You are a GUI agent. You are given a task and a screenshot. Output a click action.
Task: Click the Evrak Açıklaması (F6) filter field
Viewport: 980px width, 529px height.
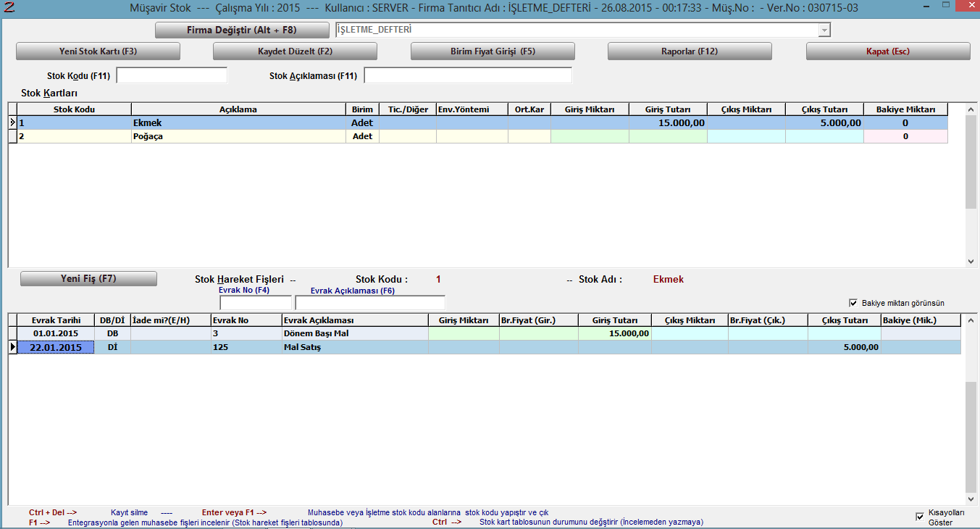coord(370,303)
